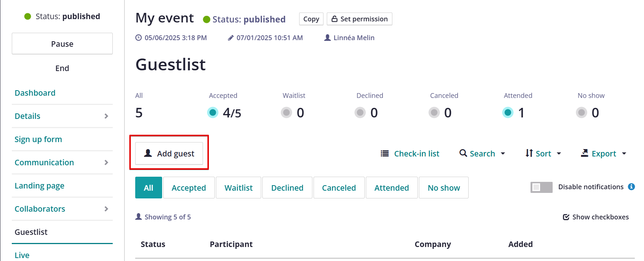This screenshot has height=261, width=644.
Task: Click the Pause event button
Action: point(62,44)
